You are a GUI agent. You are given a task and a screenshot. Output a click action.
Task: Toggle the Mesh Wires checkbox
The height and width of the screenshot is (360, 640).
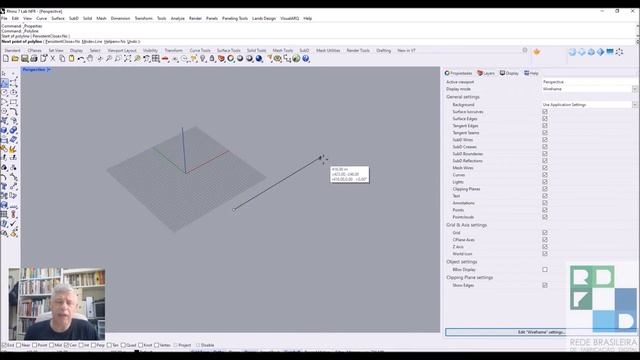pyautogui.click(x=545, y=168)
